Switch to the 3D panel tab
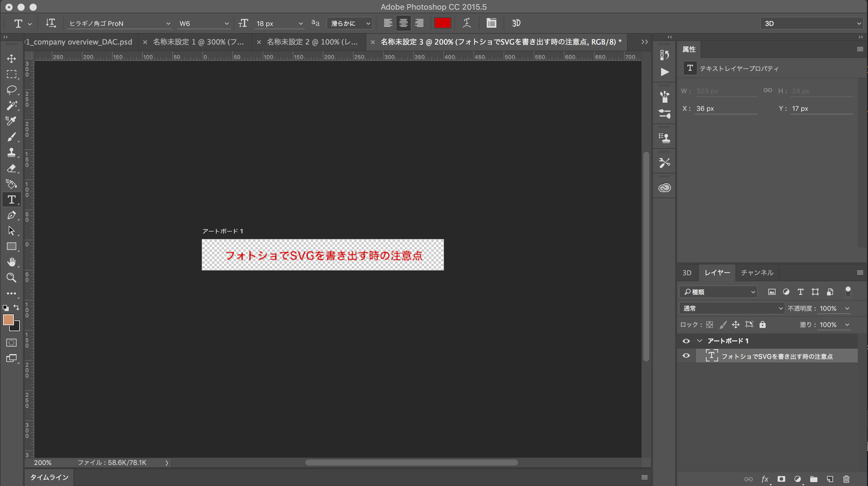The image size is (868, 486). pos(687,273)
